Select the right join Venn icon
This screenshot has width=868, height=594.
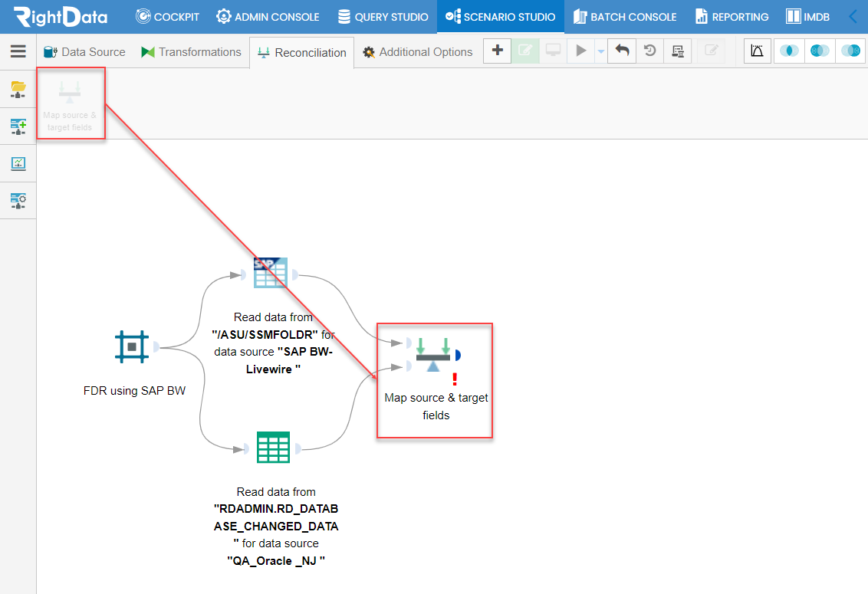click(x=851, y=51)
